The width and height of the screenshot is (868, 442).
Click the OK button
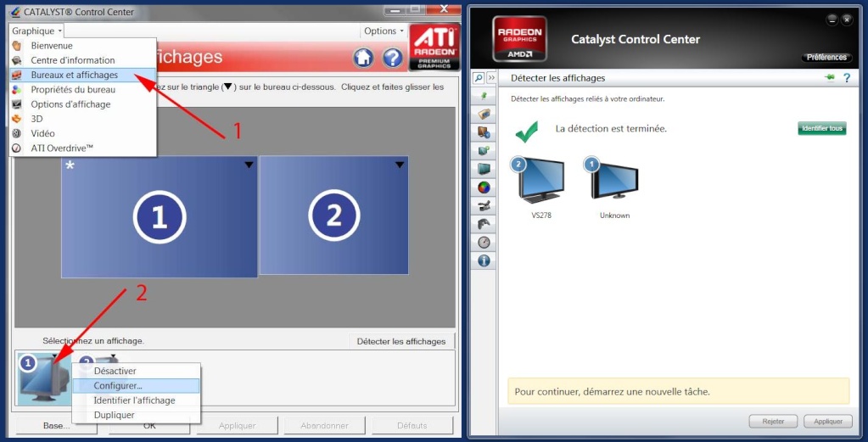(x=149, y=425)
